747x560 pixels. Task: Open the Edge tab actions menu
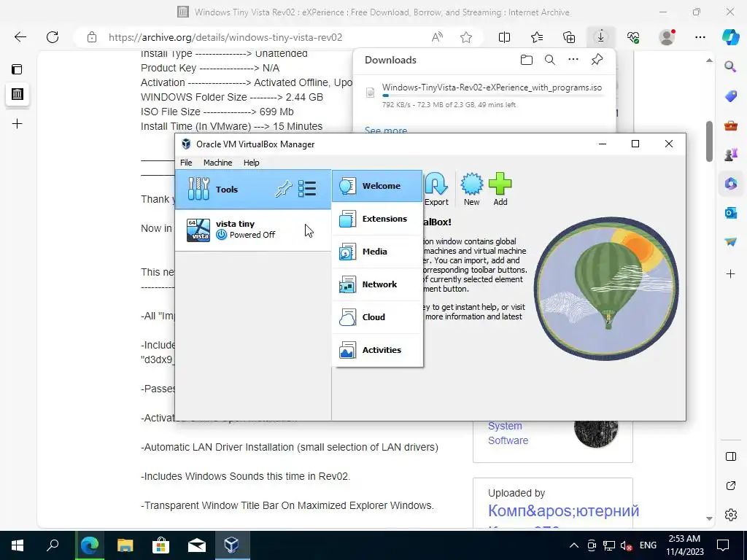click(17, 69)
